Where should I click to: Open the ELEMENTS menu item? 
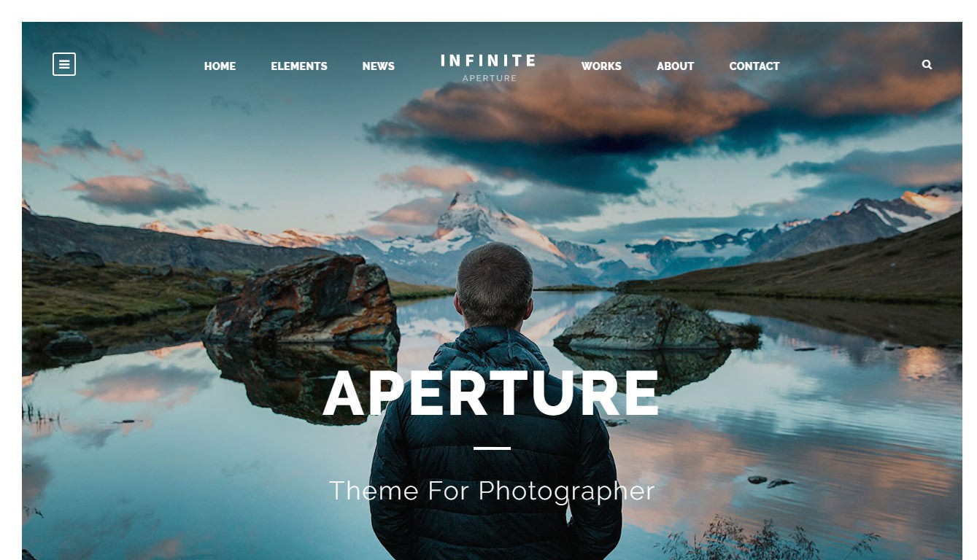[299, 66]
